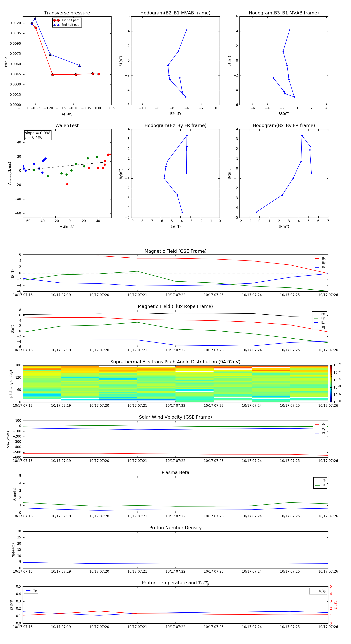The height and width of the screenshot is (644, 351).
Task: Click the 'Tp' legend box
Action: click(31, 591)
